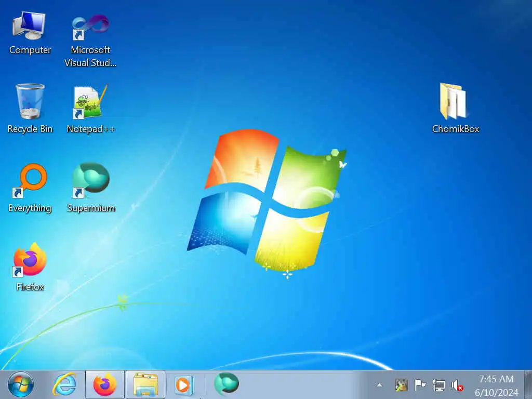This screenshot has width=532, height=399.
Task: Open Firefox from the taskbar
Action: 105,385
